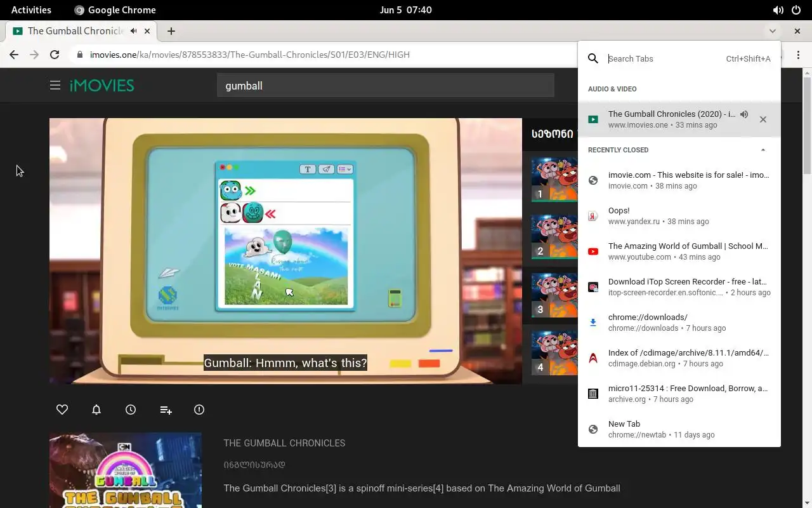Click the Search Tabs input field

[664, 58]
